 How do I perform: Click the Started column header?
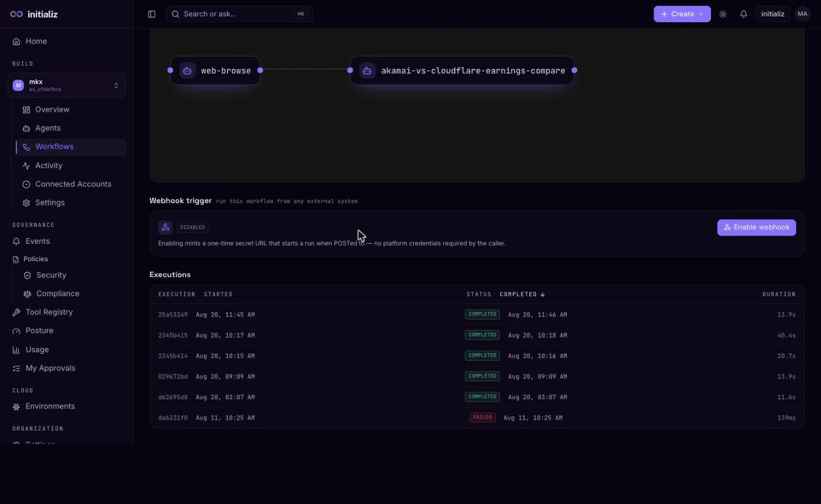point(218,294)
